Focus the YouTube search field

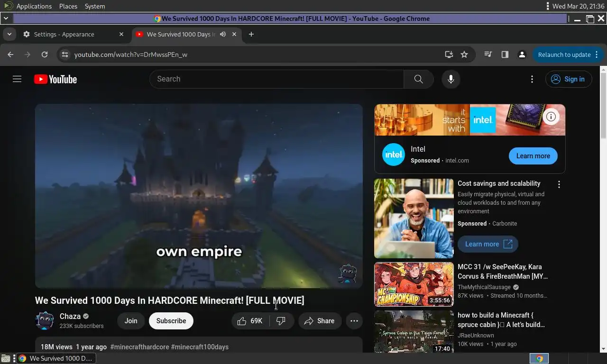click(x=276, y=79)
